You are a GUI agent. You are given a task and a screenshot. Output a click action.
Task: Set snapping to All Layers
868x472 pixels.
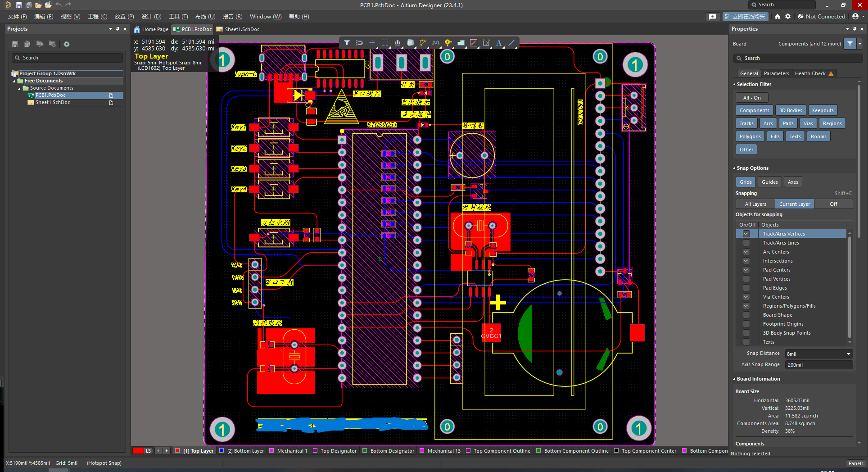pos(755,204)
